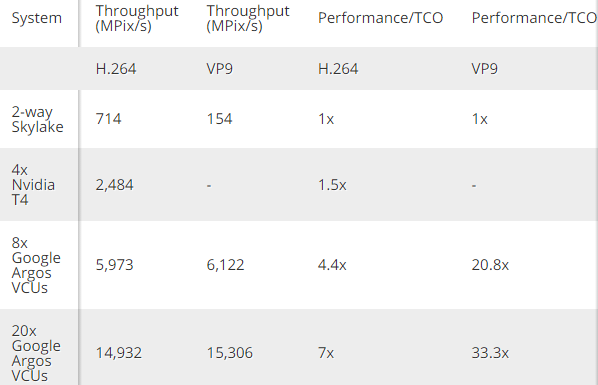
Task: Click the 20.8x performance value
Action: click(x=490, y=264)
